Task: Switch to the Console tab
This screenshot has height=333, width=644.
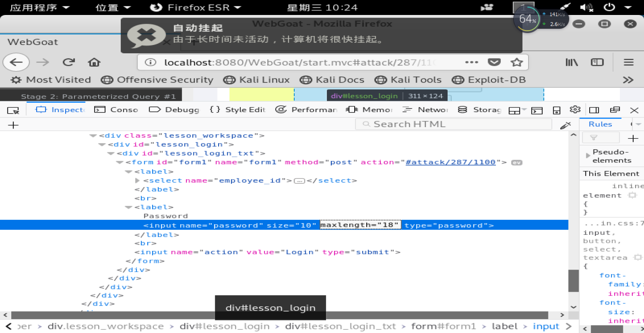Action: [x=116, y=110]
